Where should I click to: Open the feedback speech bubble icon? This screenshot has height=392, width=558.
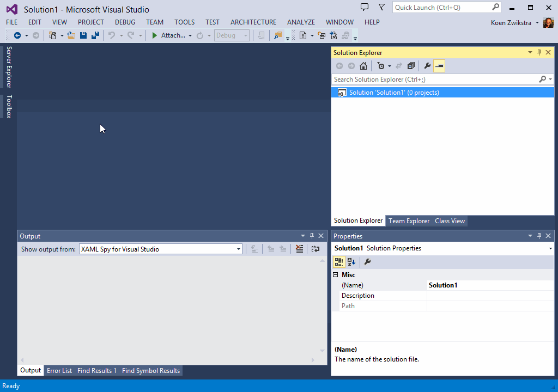click(365, 7)
